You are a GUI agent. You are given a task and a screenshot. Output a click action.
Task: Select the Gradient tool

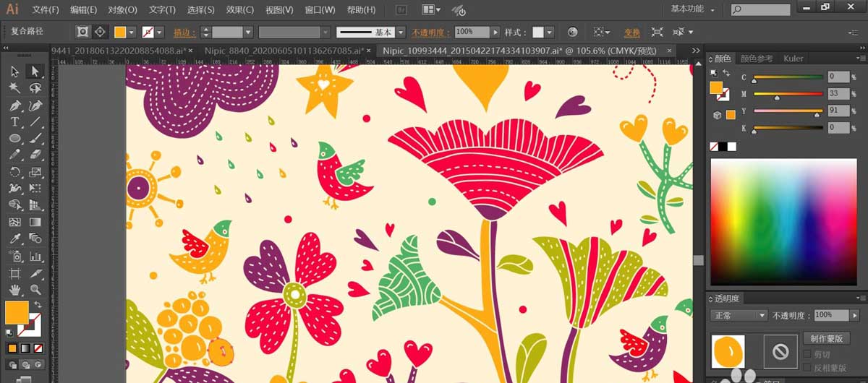coord(34,222)
